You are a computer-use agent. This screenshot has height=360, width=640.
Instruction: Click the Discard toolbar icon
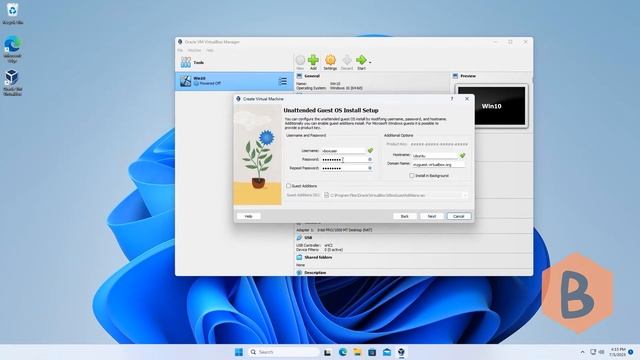tap(347, 60)
